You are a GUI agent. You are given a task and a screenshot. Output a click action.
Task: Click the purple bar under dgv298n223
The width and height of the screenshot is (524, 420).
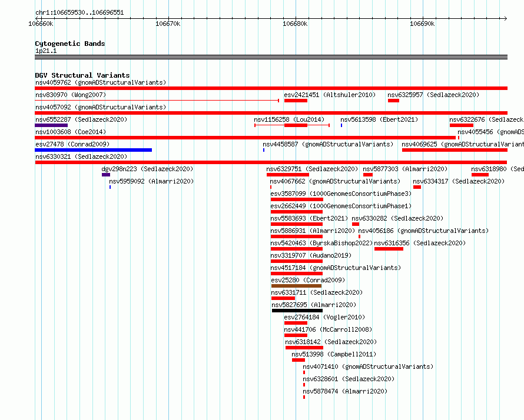point(106,175)
